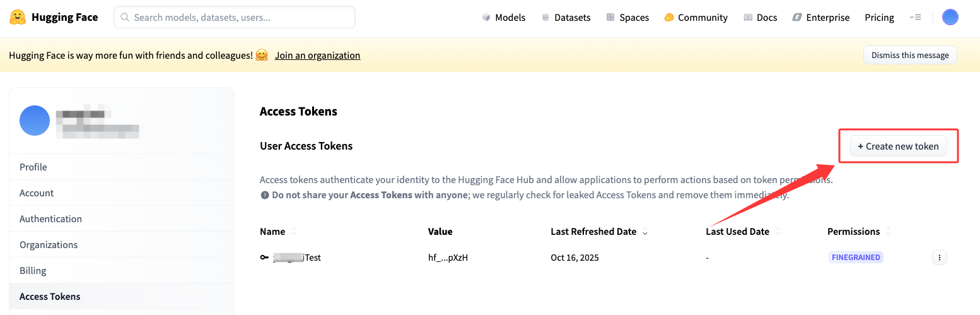Open the more-options menu icon next to Pricing
This screenshot has width=980, height=315.
tap(916, 17)
